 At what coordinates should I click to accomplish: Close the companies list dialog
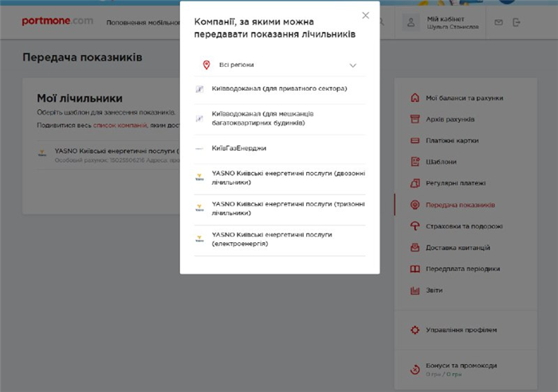pos(365,15)
